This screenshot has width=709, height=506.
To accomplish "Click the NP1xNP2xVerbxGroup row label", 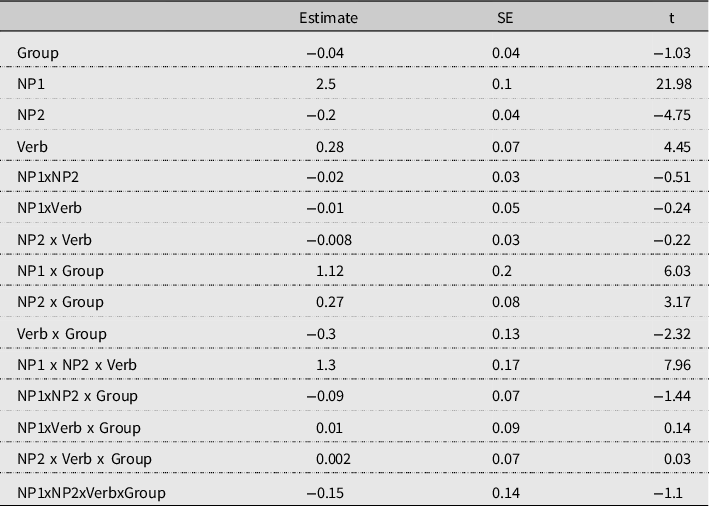I will point(91,492).
